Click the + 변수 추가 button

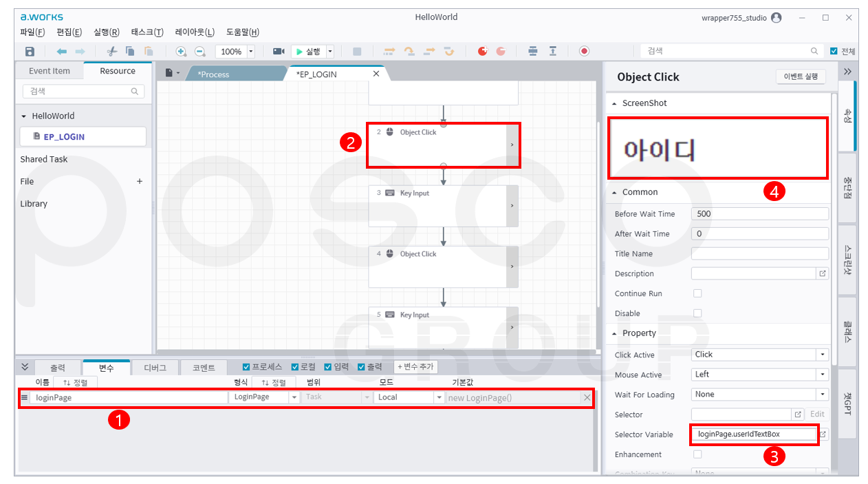coord(415,367)
